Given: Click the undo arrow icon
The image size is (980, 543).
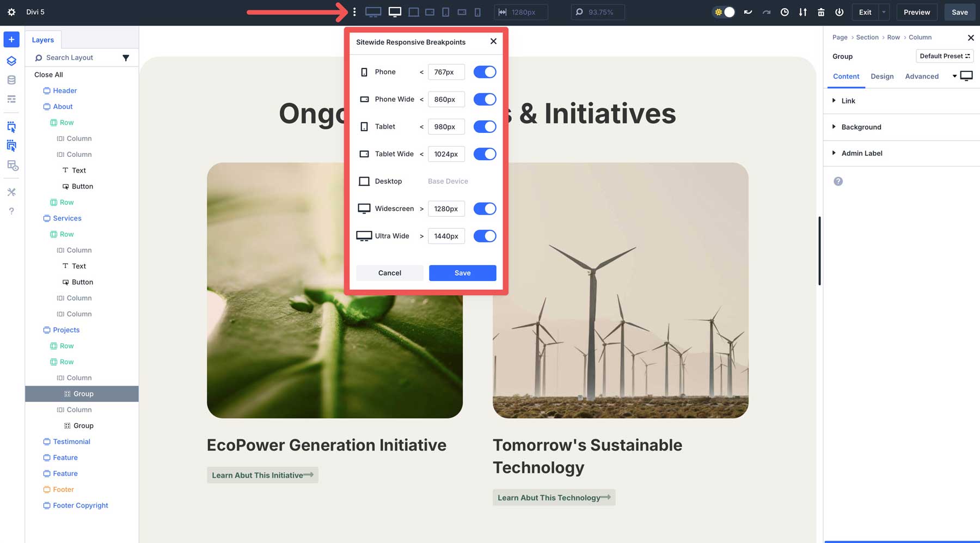Looking at the screenshot, I should pyautogui.click(x=748, y=12).
